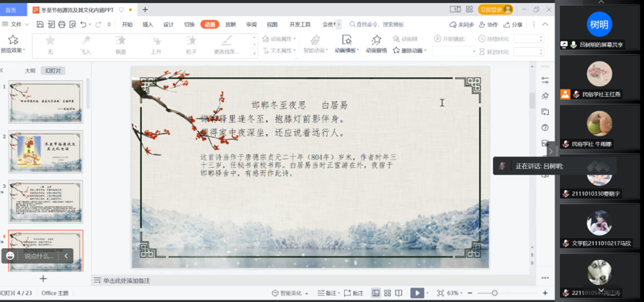
Task: Click the save icon in quick toolbar
Action: coord(41,24)
